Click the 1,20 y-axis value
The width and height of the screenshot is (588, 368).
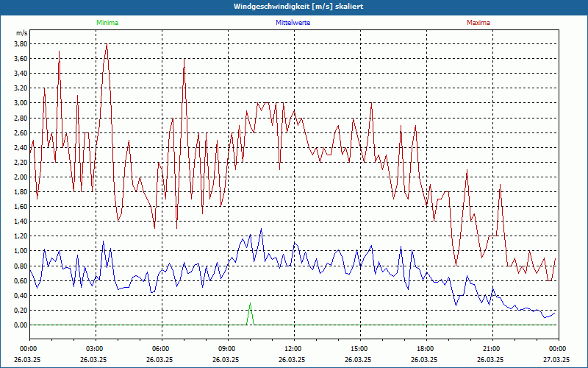tap(21, 236)
